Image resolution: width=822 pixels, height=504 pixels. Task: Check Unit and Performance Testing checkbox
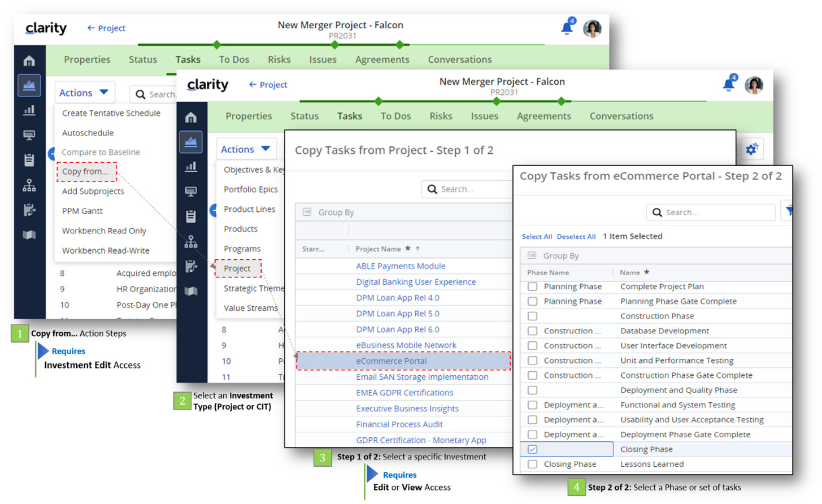[532, 360]
